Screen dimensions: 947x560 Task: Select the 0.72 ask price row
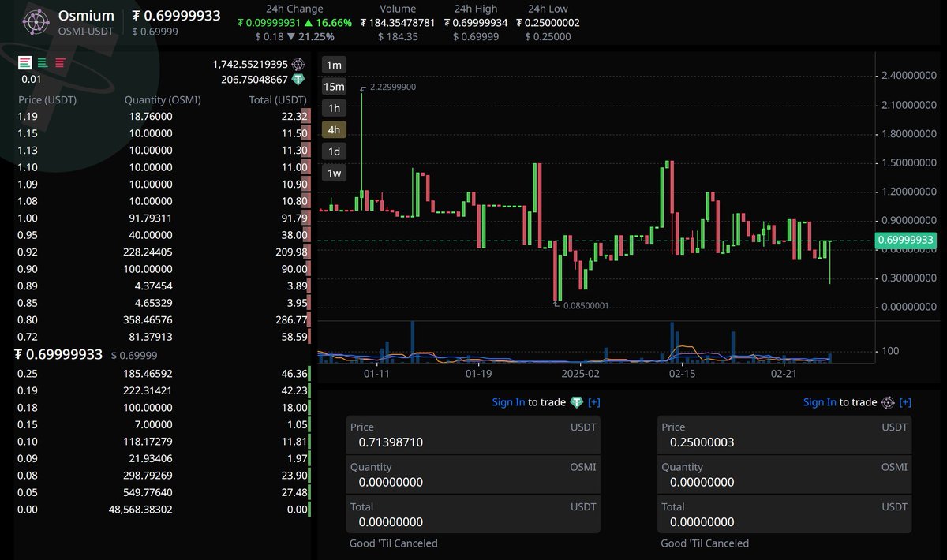(164, 337)
